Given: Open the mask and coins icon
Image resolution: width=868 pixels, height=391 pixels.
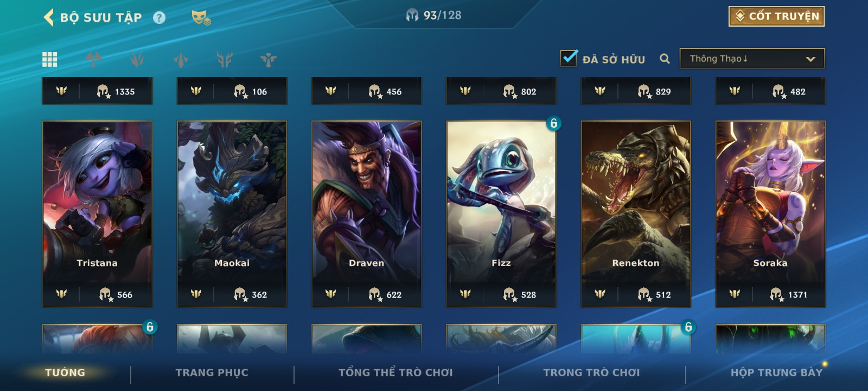Looking at the screenshot, I should [201, 18].
